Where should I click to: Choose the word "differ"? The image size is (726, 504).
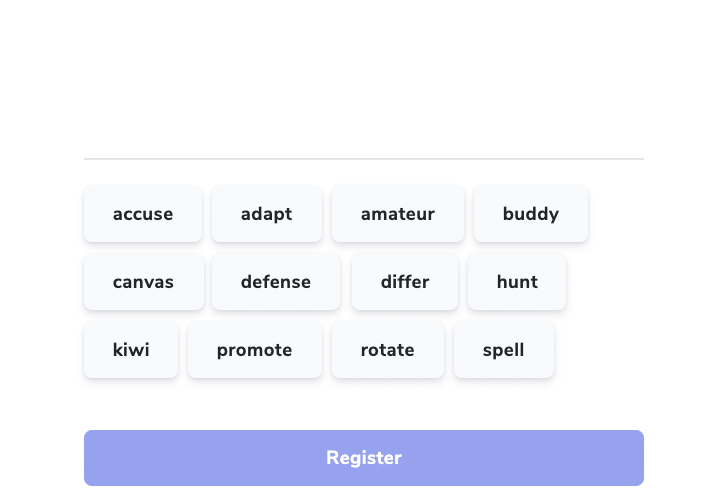pos(405,282)
